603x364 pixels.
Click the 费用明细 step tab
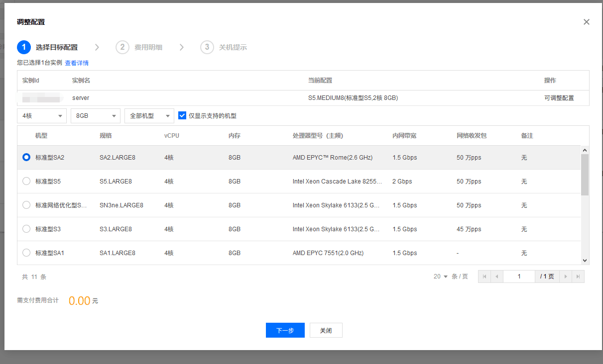point(148,47)
